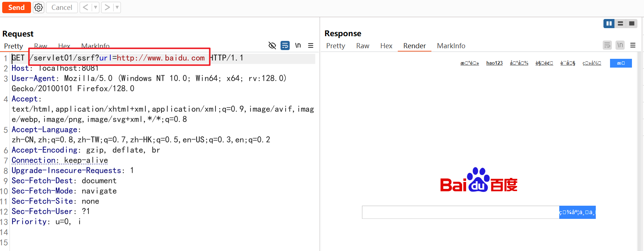644x251 pixels.
Task: Toggle response word wrap icon
Action: click(x=607, y=45)
